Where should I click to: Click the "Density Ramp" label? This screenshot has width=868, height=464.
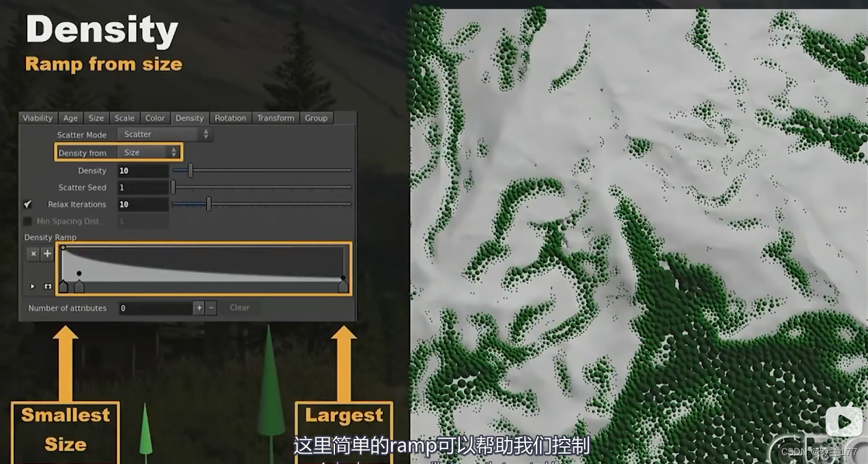[x=50, y=237]
